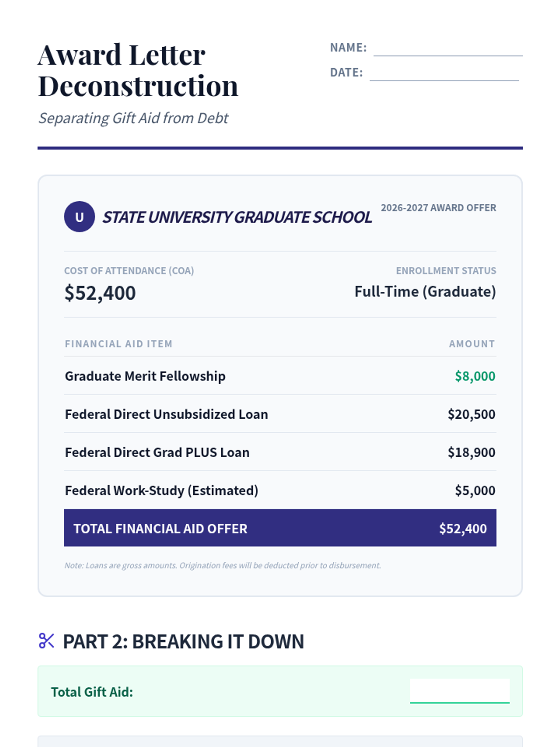Click the Name input line
This screenshot has width=560, height=747.
tap(448, 48)
